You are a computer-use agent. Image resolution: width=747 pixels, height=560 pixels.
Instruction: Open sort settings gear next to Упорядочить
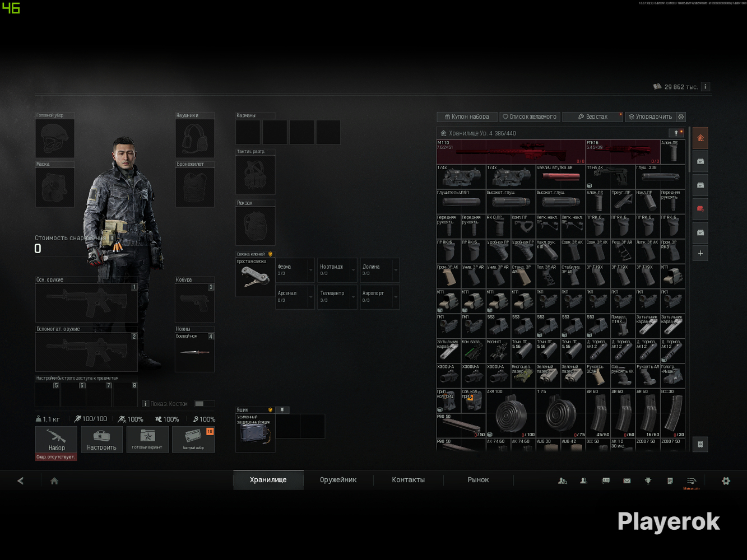[x=681, y=116]
